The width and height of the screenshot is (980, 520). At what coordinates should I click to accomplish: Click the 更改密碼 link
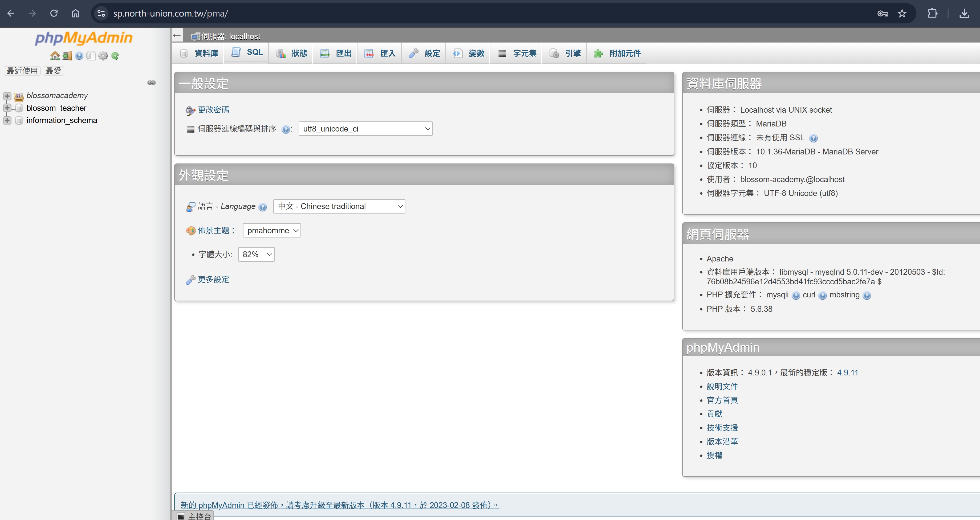pos(213,110)
